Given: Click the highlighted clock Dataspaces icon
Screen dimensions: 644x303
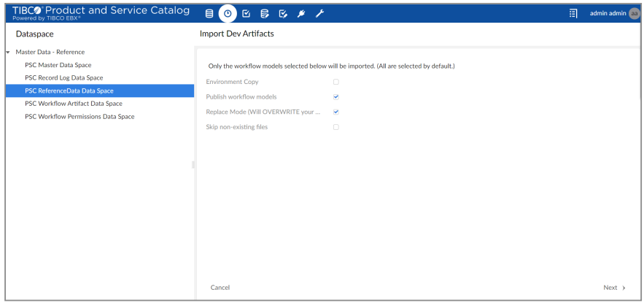Looking at the screenshot, I should (228, 13).
